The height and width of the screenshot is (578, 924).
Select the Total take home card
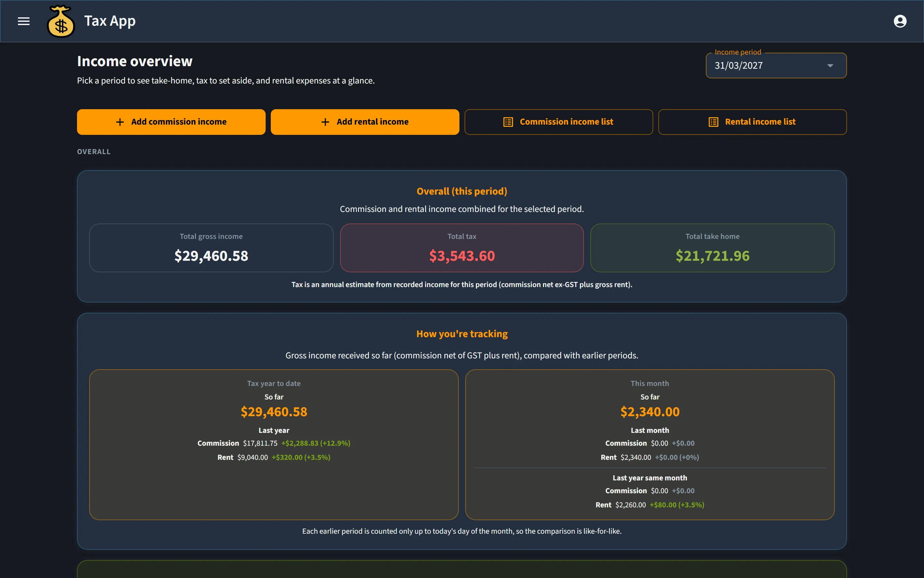tap(713, 248)
